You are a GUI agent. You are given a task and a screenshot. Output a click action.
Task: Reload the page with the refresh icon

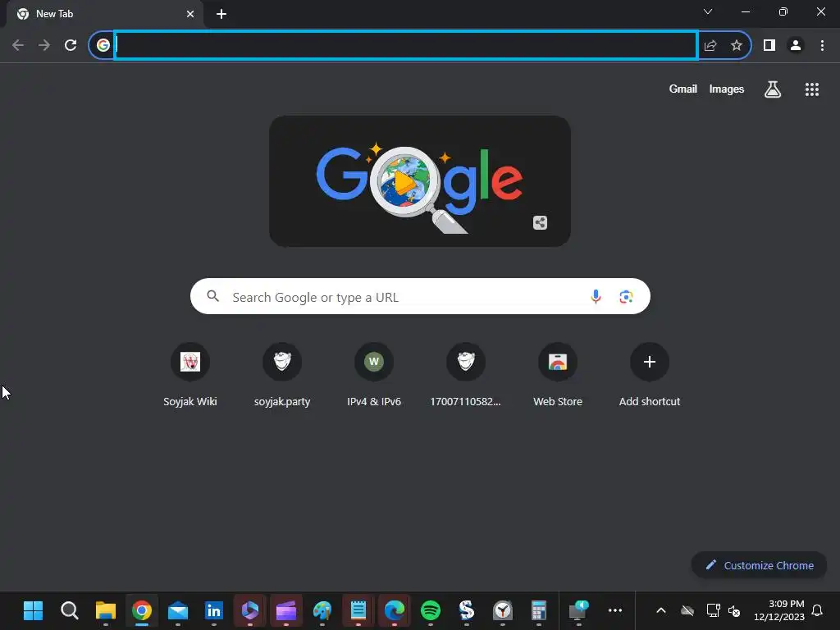tap(71, 46)
